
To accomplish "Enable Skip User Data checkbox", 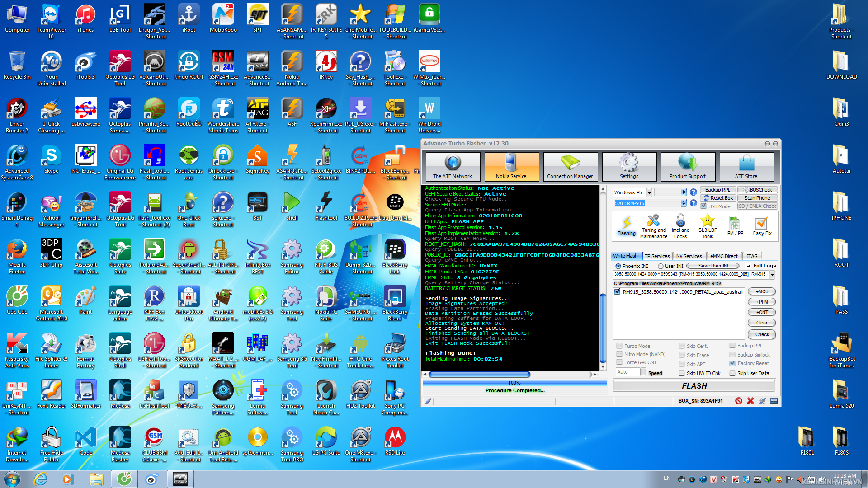I will (x=732, y=373).
